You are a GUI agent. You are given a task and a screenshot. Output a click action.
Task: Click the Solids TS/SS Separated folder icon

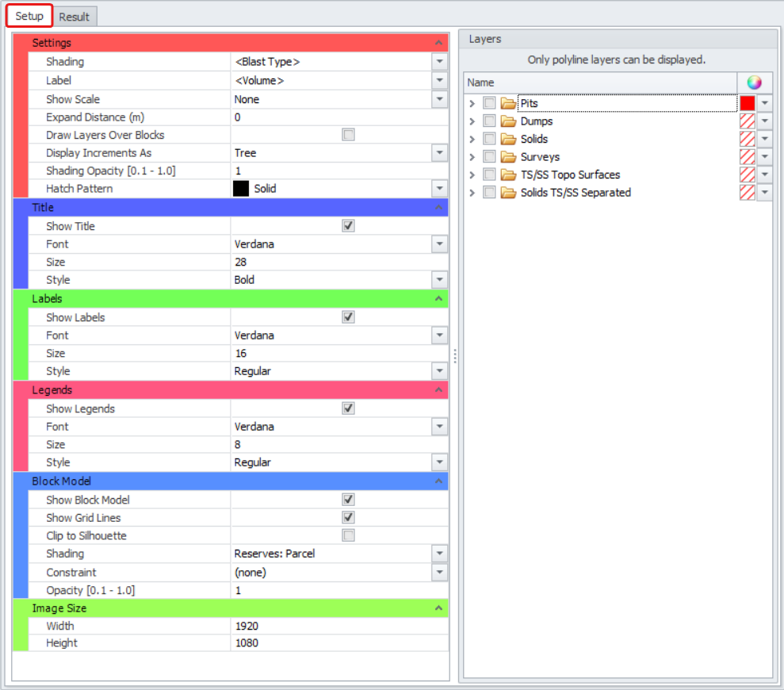[508, 193]
